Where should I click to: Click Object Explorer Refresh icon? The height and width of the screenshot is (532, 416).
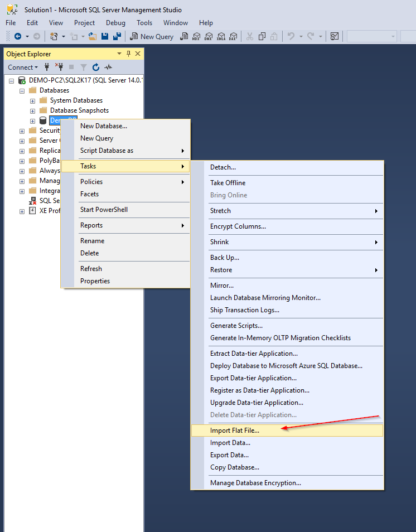pos(96,67)
